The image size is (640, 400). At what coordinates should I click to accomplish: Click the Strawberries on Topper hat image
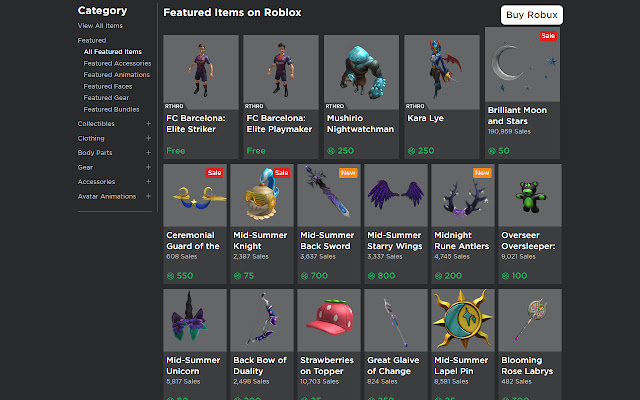coord(328,320)
